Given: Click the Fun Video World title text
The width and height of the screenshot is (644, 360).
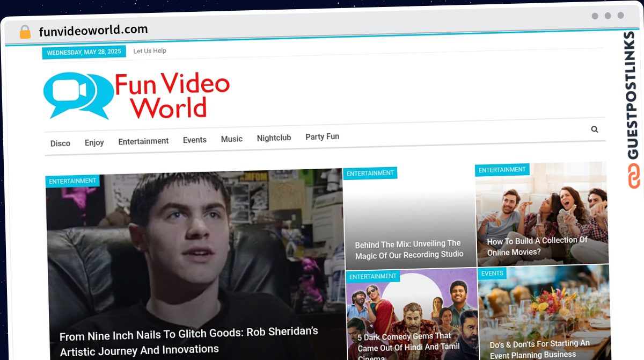Looking at the screenshot, I should (172, 96).
